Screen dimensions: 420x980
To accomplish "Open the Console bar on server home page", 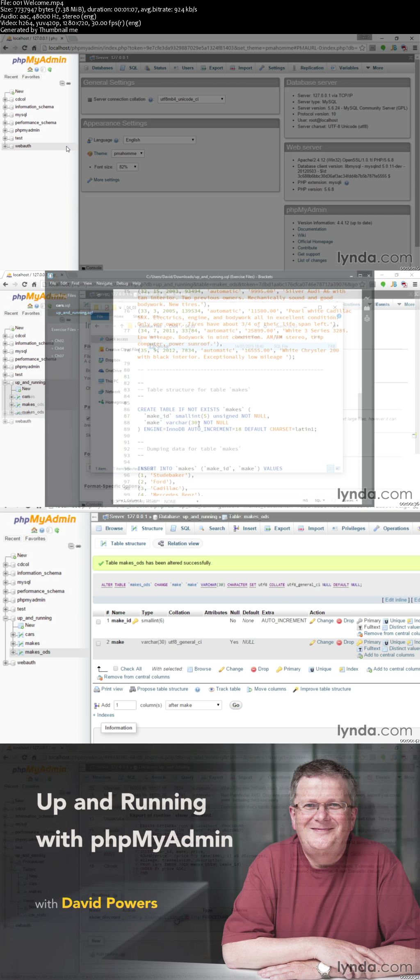I will click(x=91, y=268).
